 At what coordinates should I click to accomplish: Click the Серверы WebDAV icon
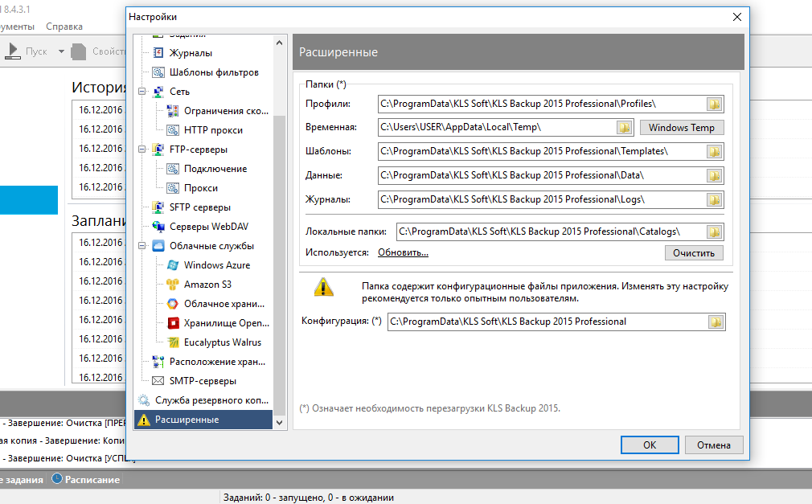coord(158,227)
